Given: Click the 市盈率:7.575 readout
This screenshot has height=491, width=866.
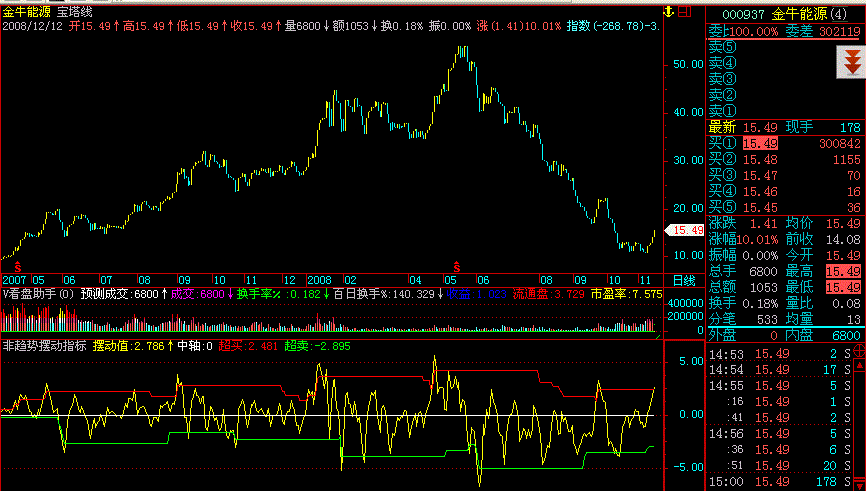Looking at the screenshot, I should [x=626, y=294].
